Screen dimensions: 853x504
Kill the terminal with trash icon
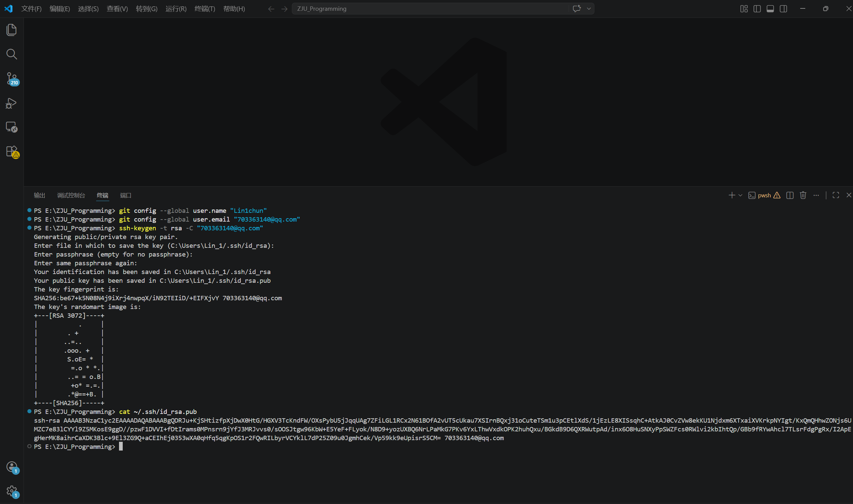click(x=803, y=195)
